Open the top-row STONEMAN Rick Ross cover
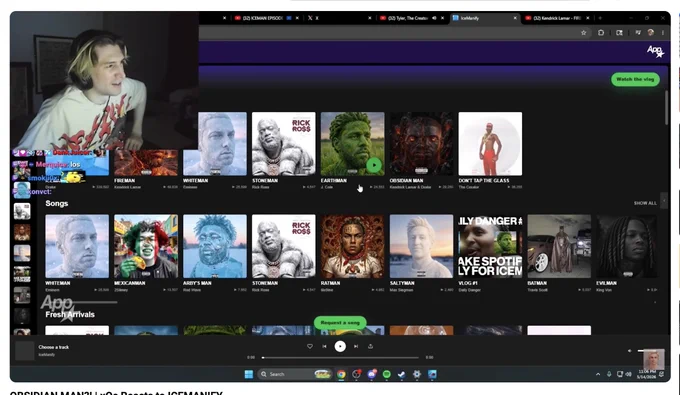The image size is (680, 395). [x=284, y=144]
